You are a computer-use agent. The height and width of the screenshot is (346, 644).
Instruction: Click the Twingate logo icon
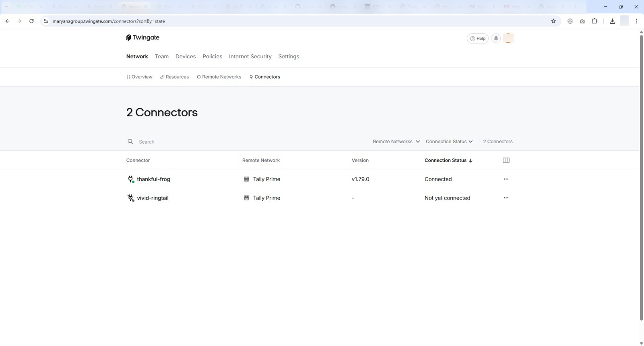128,37
